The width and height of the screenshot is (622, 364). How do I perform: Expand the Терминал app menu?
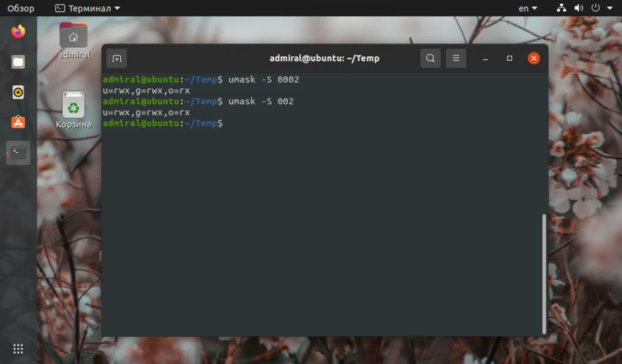(x=87, y=8)
